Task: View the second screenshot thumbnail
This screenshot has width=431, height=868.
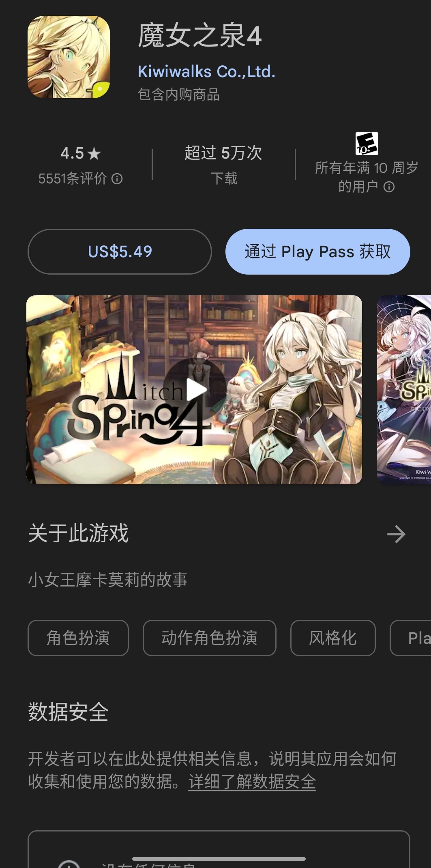Action: (404, 390)
